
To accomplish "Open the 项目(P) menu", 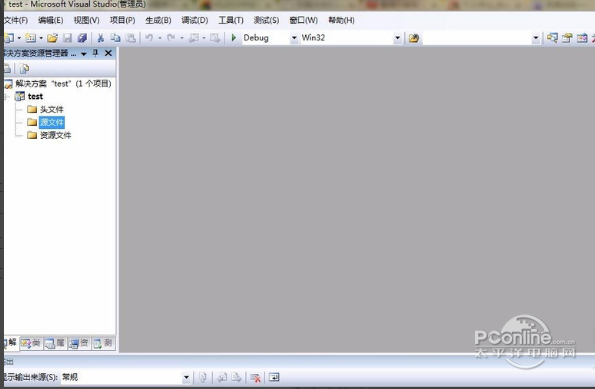I will pyautogui.click(x=123, y=20).
